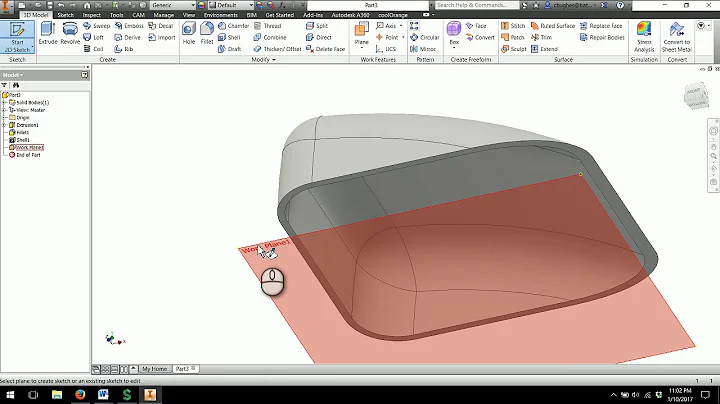
Task: Select Circular pattern tool
Action: 425,37
